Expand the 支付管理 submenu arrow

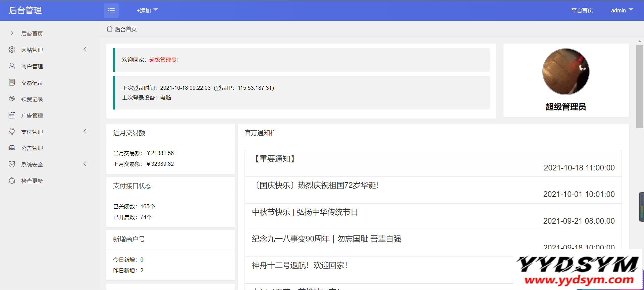click(x=85, y=131)
